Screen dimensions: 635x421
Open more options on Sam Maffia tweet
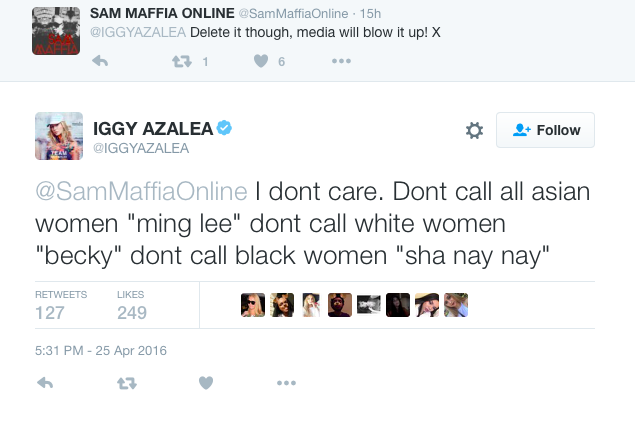tap(341, 61)
